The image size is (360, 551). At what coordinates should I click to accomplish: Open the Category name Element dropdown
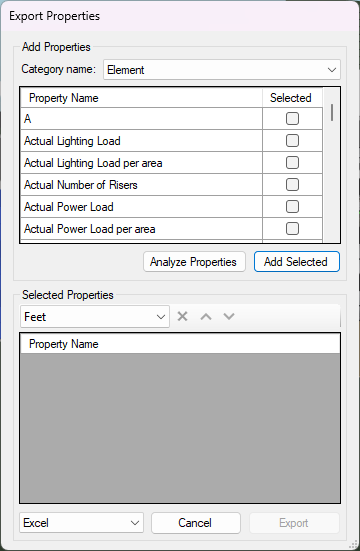click(x=222, y=70)
